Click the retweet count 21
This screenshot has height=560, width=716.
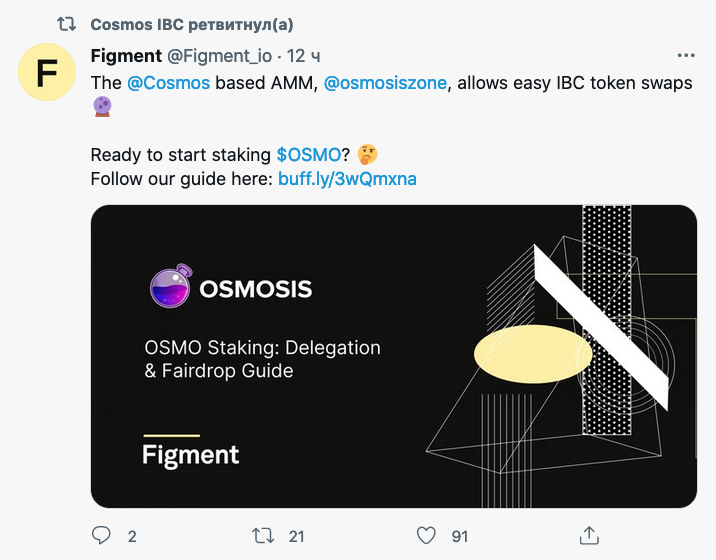(296, 536)
